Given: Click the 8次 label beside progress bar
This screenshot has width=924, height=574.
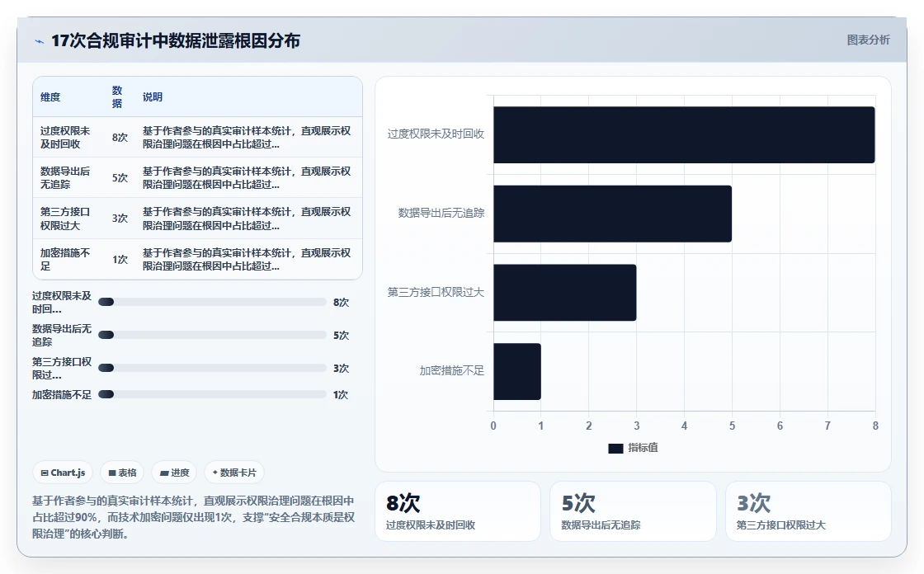Looking at the screenshot, I should click(342, 303).
